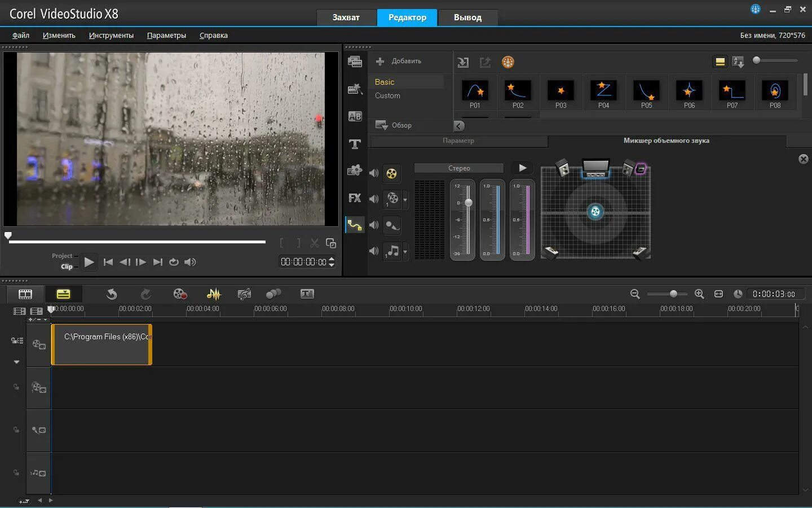The height and width of the screenshot is (508, 812).
Task: Switch library to thumbnail view
Action: [x=720, y=62]
